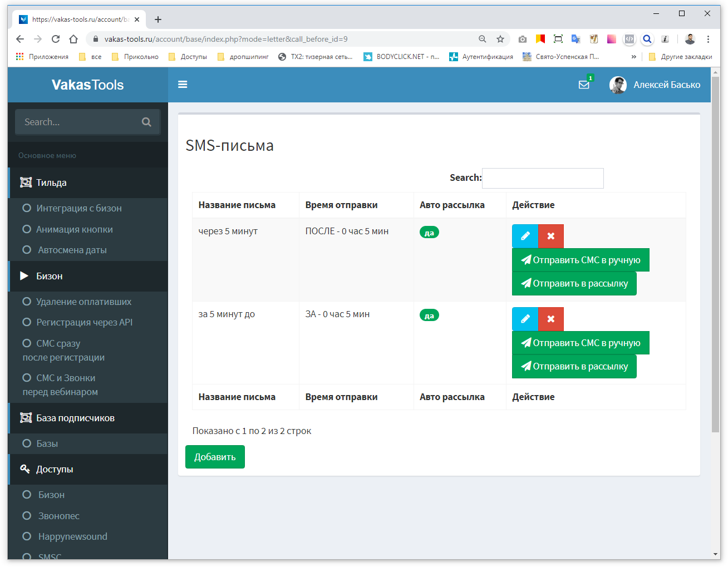Open дропшипинг bookmarks folder
This screenshot has width=728, height=567.
[243, 57]
